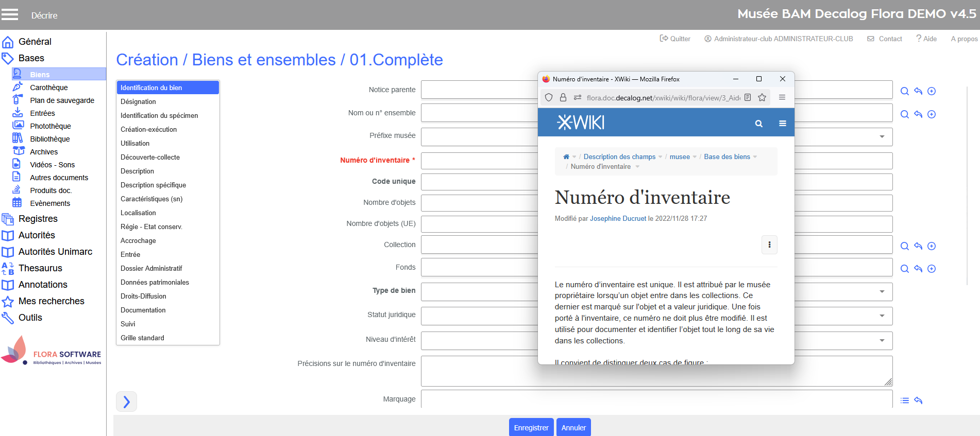Screen dimensions: 980x436
Task: Expand the next-section chevron arrow button
Action: (x=126, y=402)
